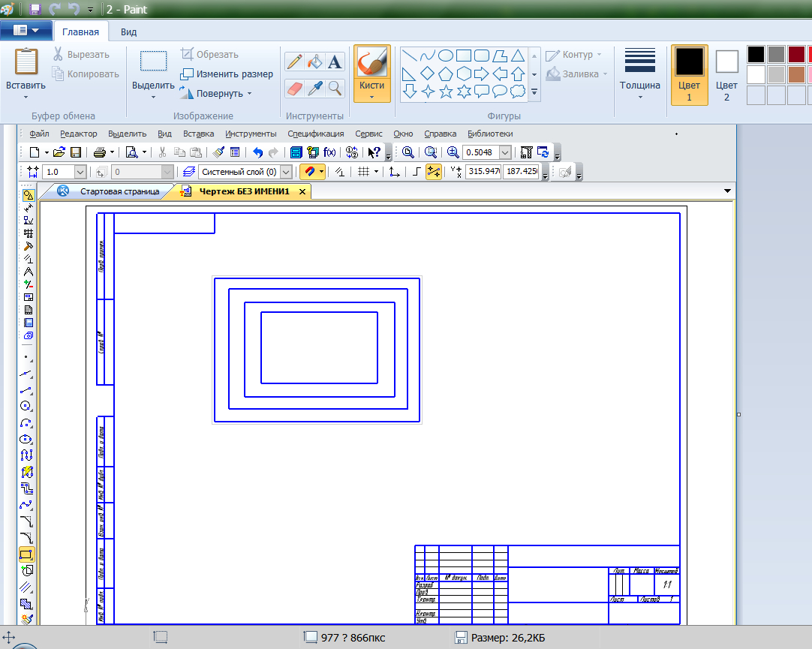Click the KOMPAS zoom-in magnifier with plus
The image size is (812, 649).
pyautogui.click(x=453, y=152)
